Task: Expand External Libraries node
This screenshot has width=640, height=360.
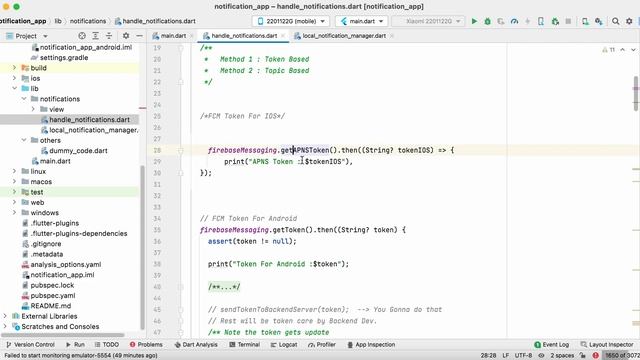Action: click(x=5, y=316)
